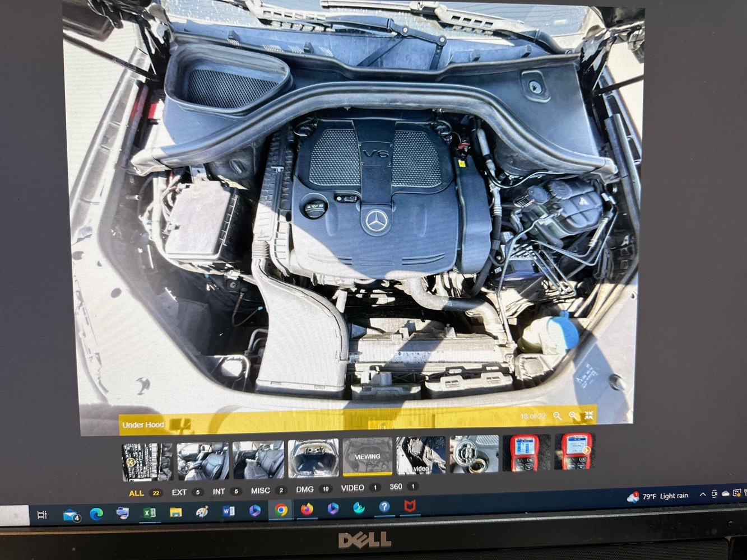Open the rear seat interior thumbnail
The image size is (747, 560).
click(258, 460)
